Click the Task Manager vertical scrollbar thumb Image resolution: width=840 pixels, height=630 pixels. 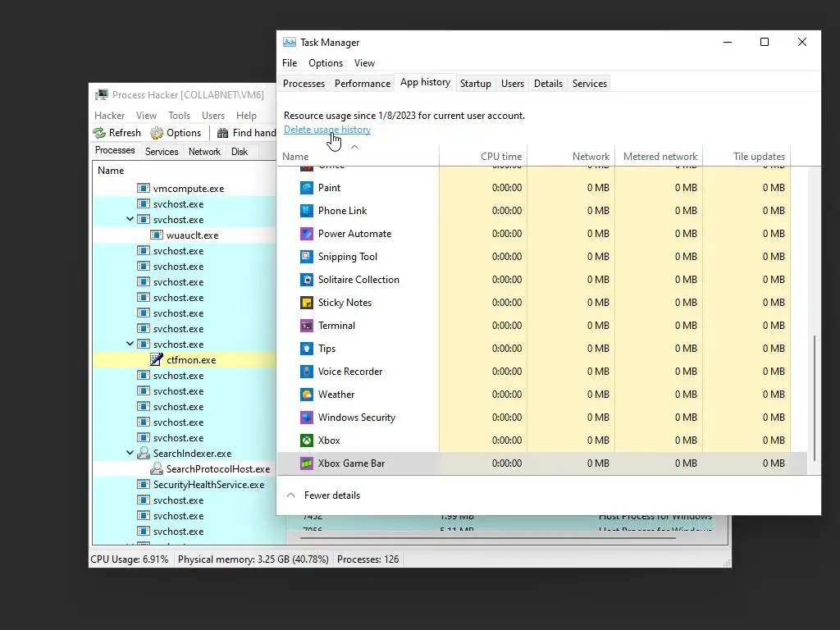point(815,398)
